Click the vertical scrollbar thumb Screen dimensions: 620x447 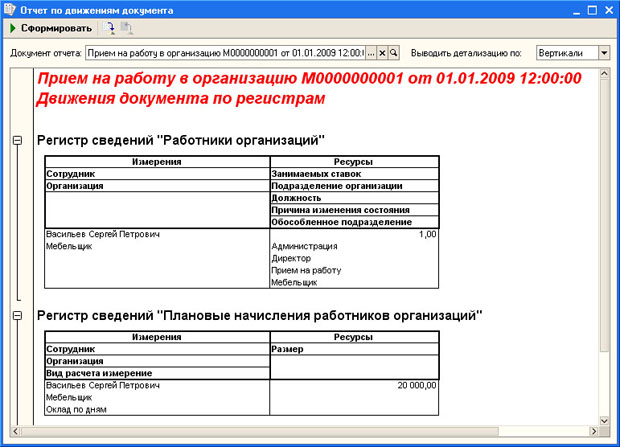[x=604, y=215]
